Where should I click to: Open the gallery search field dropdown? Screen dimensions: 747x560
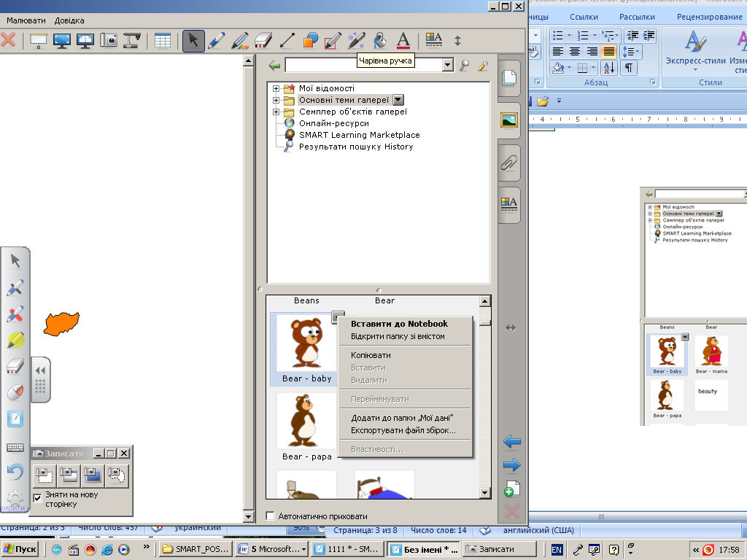447,65
